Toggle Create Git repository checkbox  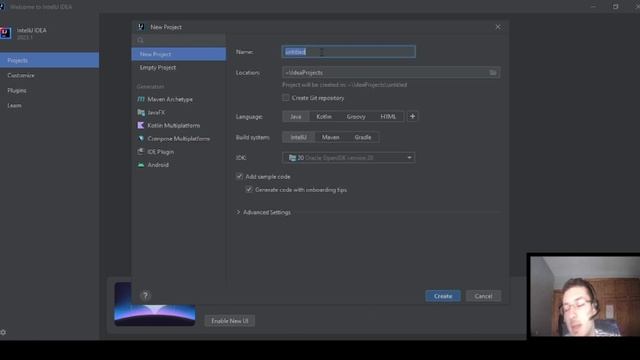(x=286, y=98)
